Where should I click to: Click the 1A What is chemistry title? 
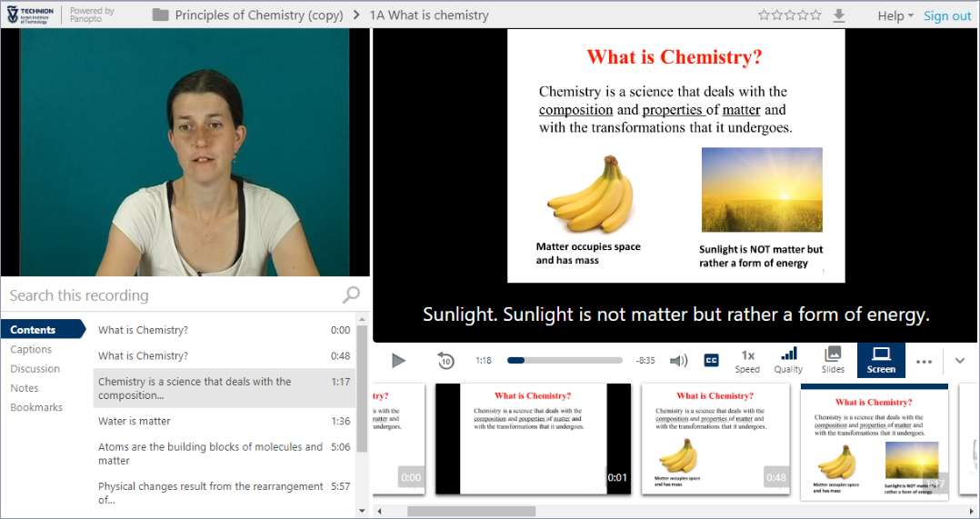pos(429,15)
